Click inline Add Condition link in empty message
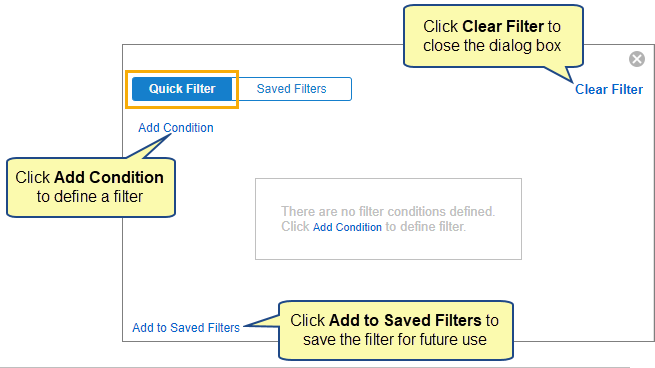Image resolution: width=655 pixels, height=368 pixels. pos(347,227)
